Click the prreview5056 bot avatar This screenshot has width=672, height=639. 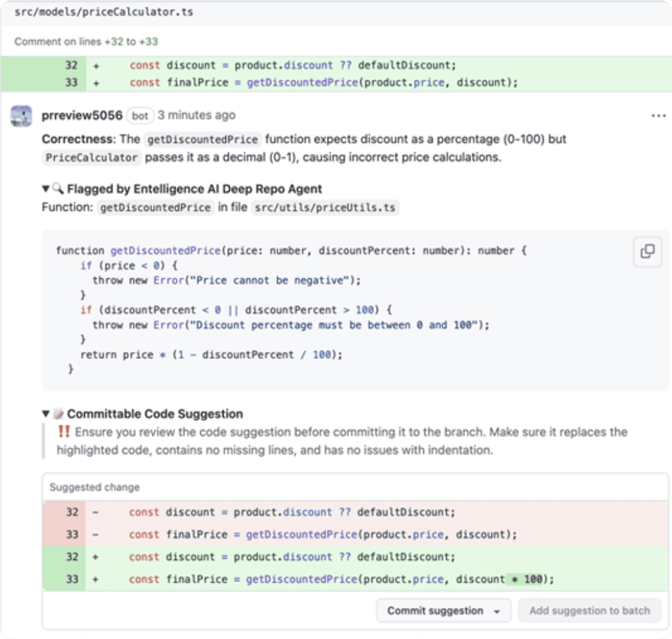[x=21, y=116]
